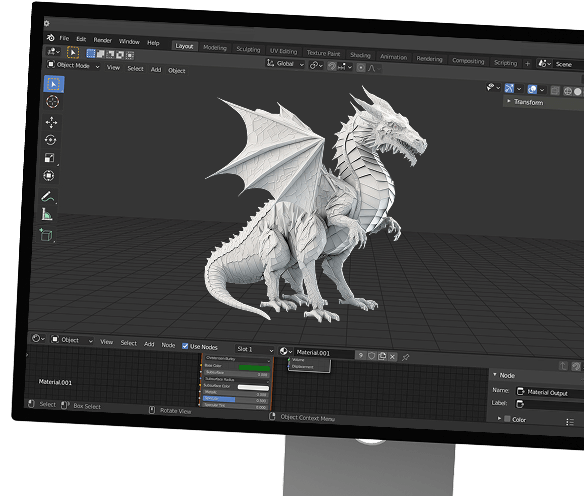Select the Annotate pencil tool
The width and height of the screenshot is (584, 496).
[47, 196]
